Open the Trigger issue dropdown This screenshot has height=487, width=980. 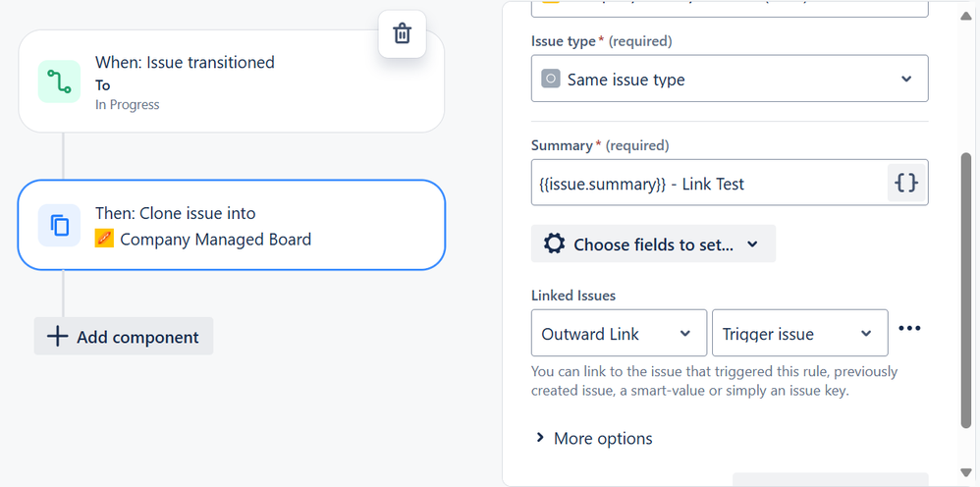click(799, 334)
